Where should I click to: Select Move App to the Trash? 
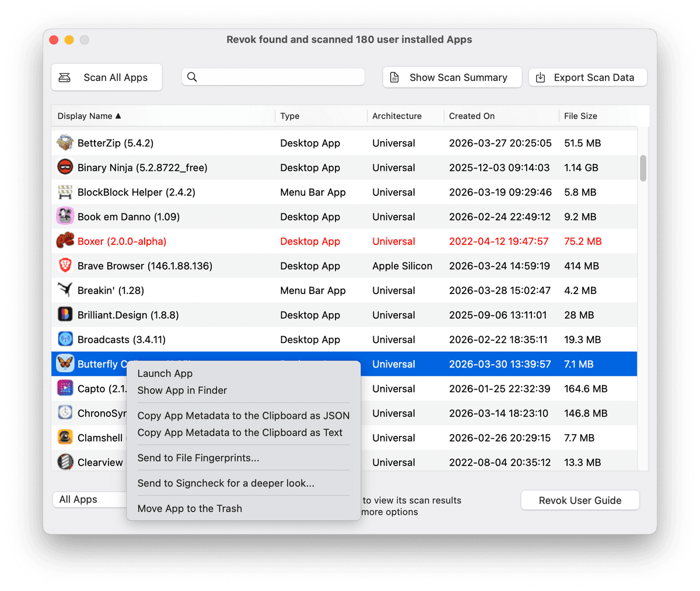tap(190, 509)
